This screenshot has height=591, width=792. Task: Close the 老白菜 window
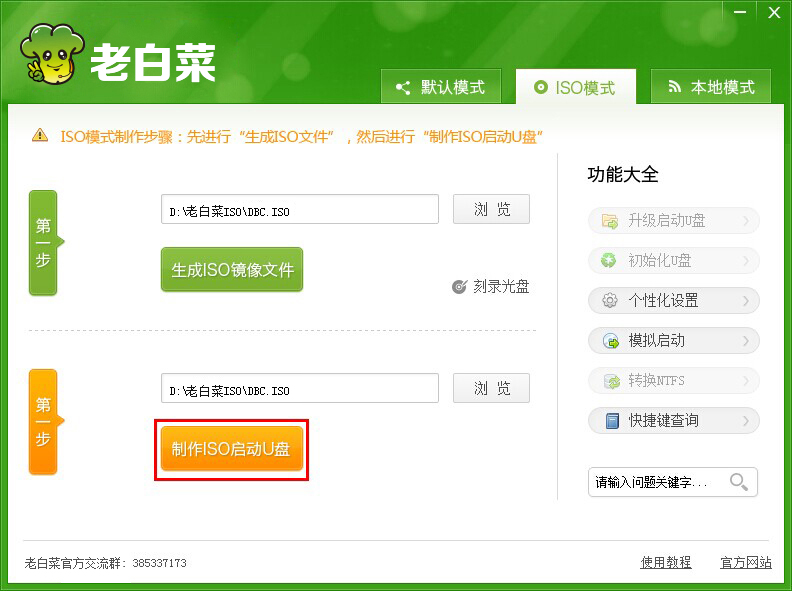774,12
